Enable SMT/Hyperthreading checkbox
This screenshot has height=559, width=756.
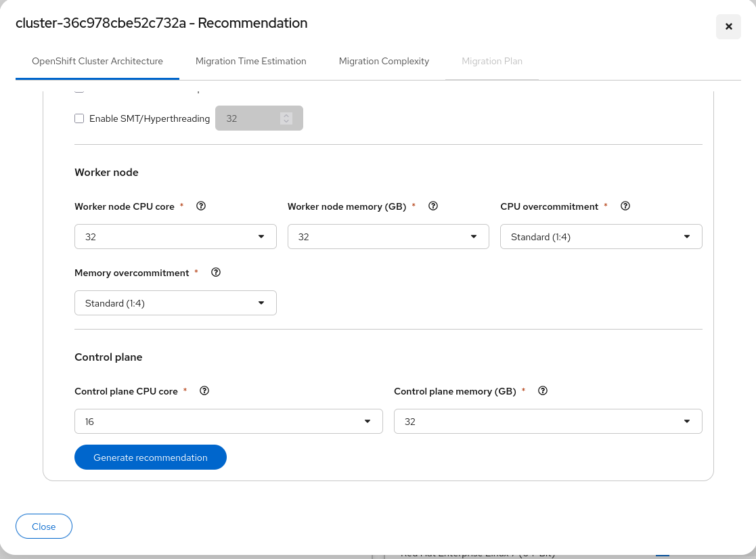pyautogui.click(x=79, y=118)
